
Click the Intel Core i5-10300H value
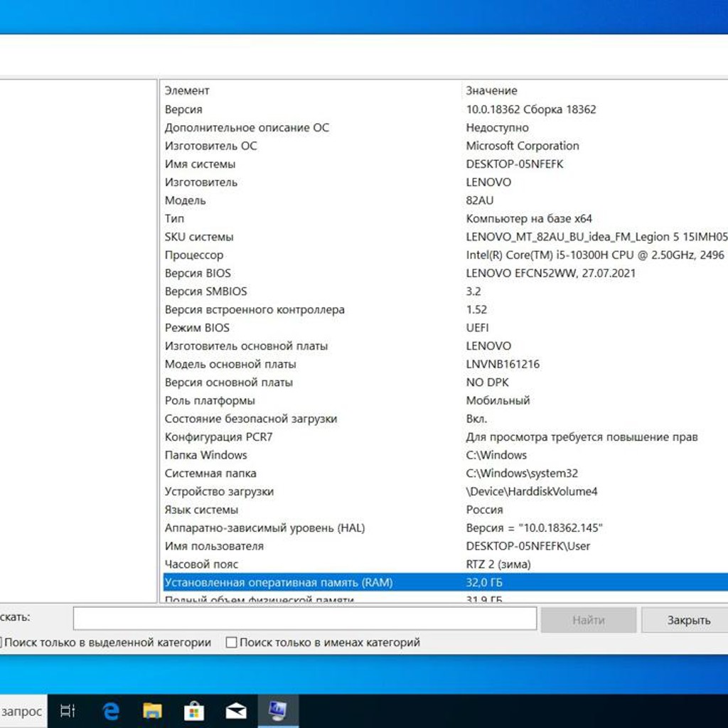tap(595, 255)
